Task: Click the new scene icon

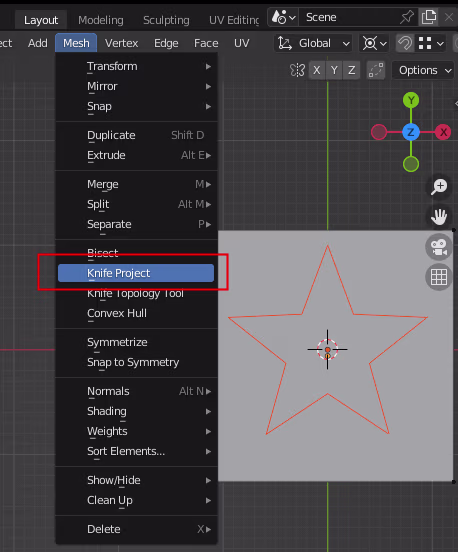Action: pyautogui.click(x=428, y=17)
